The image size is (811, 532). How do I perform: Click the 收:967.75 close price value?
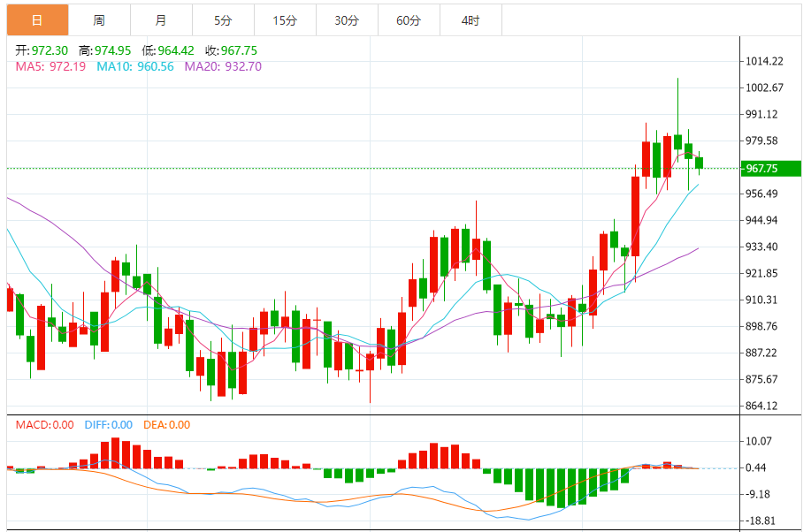[x=231, y=50]
